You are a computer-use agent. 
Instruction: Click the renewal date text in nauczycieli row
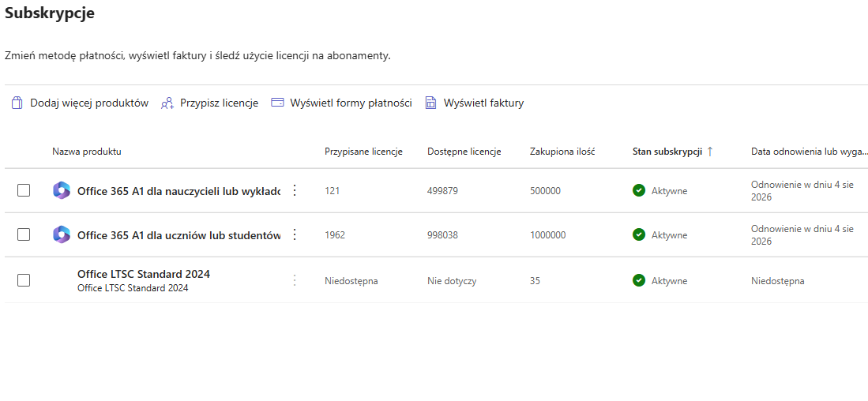coord(802,190)
